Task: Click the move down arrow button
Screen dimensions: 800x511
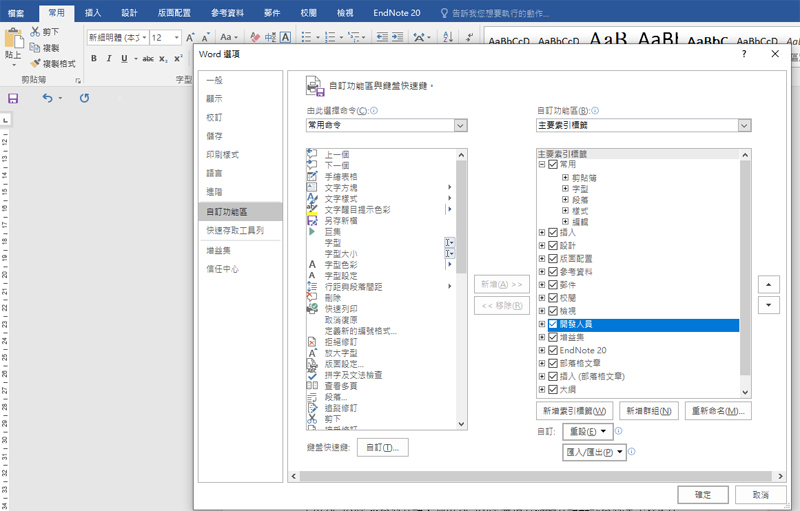Action: [x=768, y=305]
